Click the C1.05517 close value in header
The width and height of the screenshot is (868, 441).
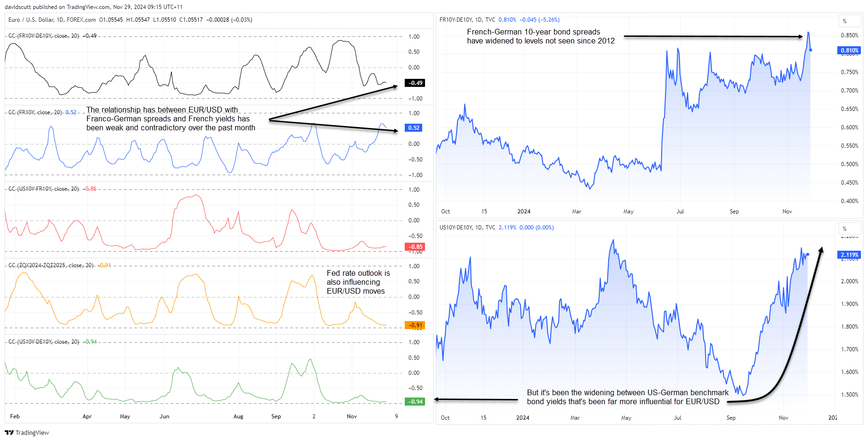click(191, 20)
